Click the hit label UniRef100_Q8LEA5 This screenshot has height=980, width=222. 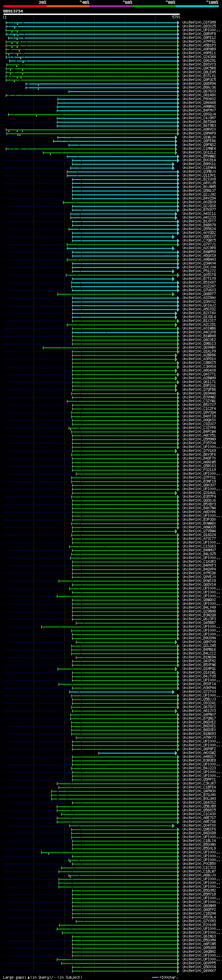coord(199,72)
